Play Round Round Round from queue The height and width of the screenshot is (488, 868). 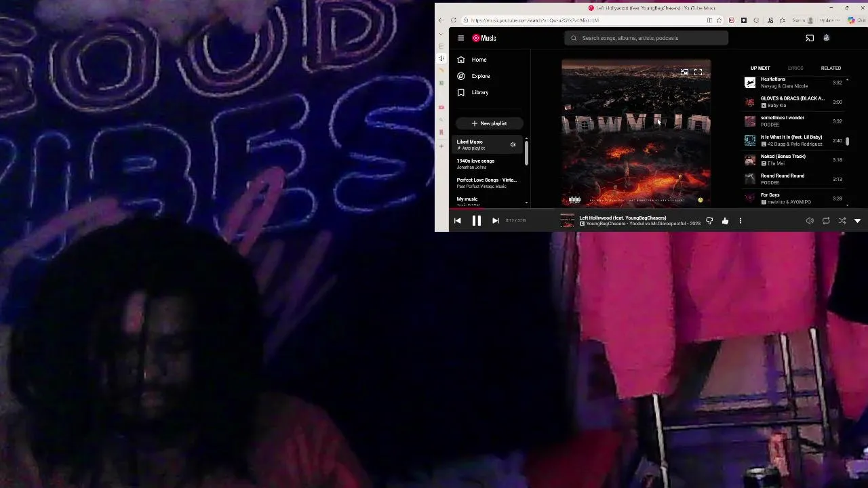[793, 179]
